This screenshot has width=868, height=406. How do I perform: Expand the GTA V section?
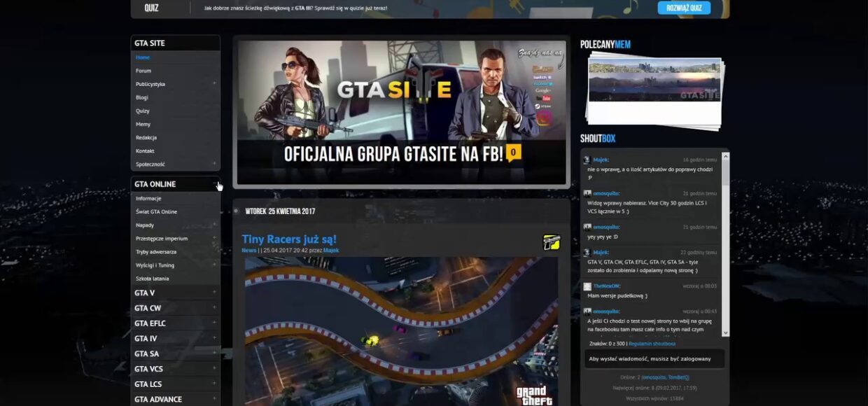[215, 293]
